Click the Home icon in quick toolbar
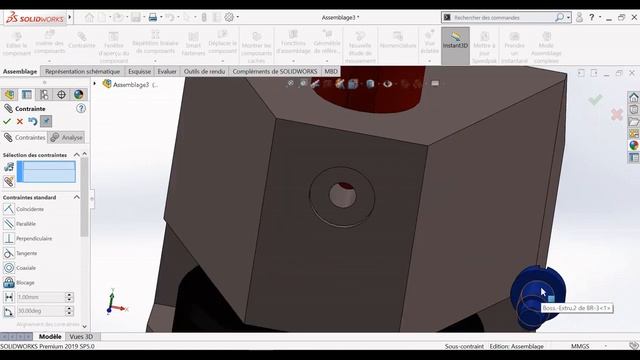The image size is (640, 360). click(89, 18)
